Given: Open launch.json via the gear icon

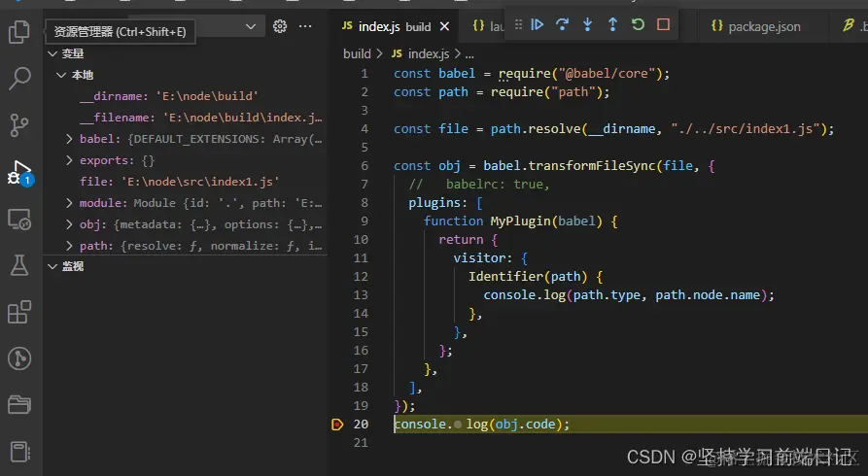Looking at the screenshot, I should coord(280,26).
